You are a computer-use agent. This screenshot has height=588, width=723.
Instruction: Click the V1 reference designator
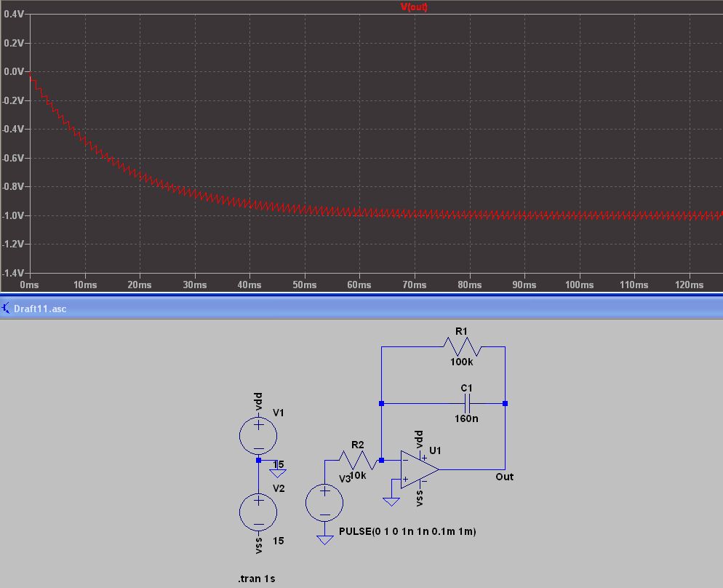279,413
